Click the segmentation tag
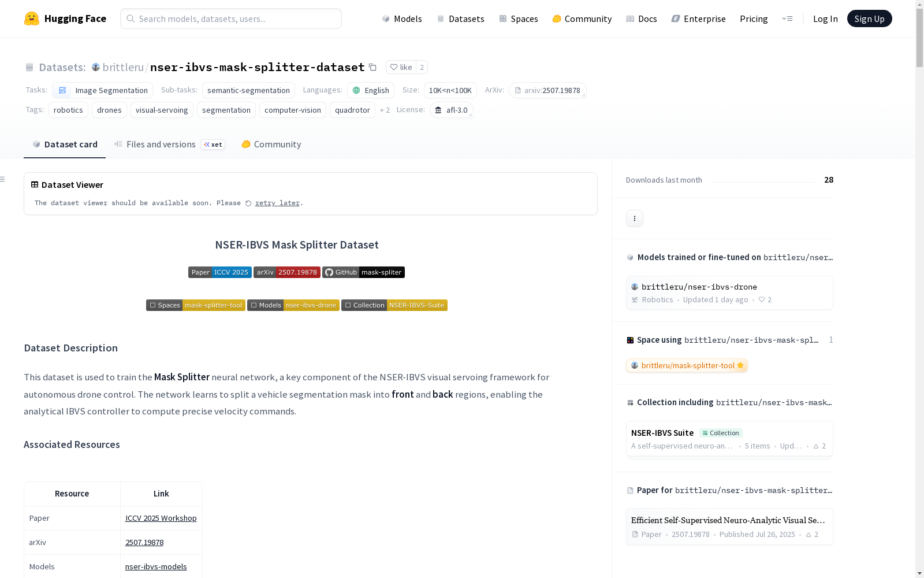This screenshot has height=578, width=924. click(226, 110)
